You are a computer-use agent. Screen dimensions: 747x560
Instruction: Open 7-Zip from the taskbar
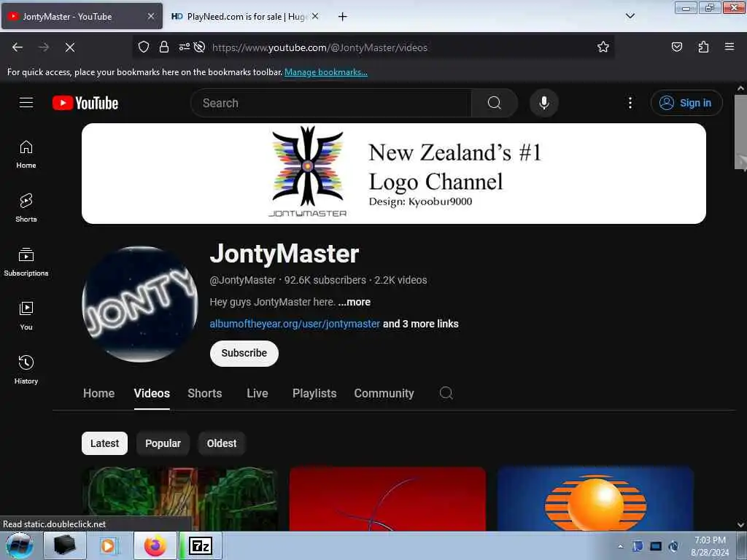click(x=201, y=545)
